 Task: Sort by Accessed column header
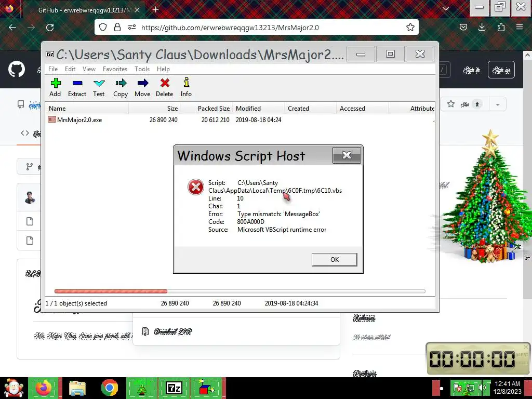tap(362, 109)
